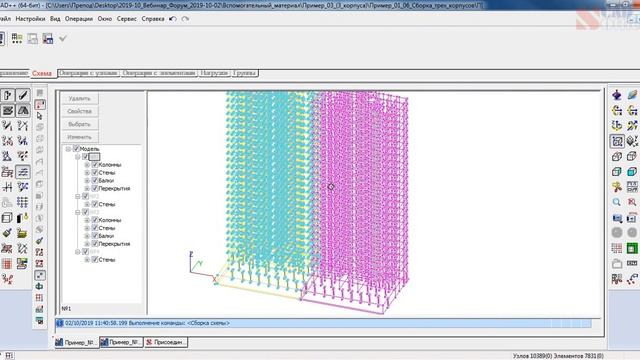Select the mouse pointer arrow tool
Viewport: 640px width, 360px height.
[x=40, y=116]
